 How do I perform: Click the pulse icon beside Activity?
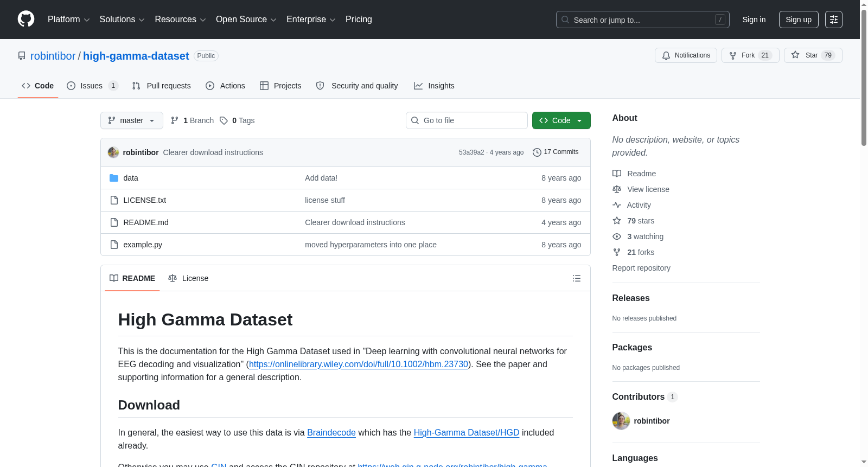[617, 205]
